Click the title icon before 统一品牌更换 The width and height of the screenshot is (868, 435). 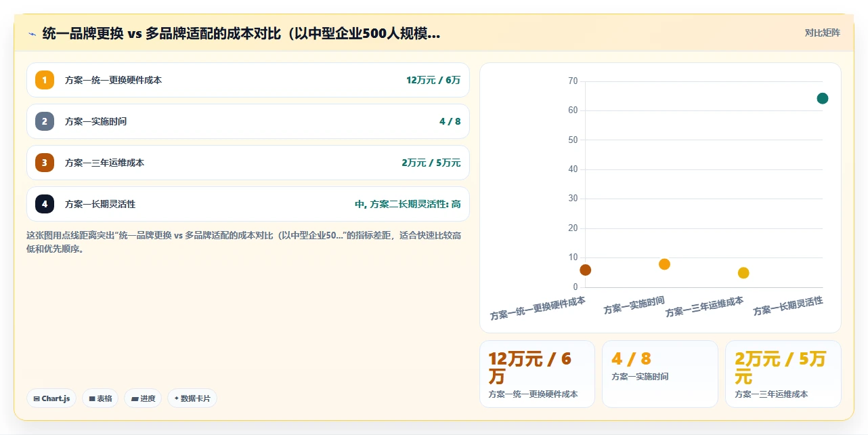(x=32, y=33)
